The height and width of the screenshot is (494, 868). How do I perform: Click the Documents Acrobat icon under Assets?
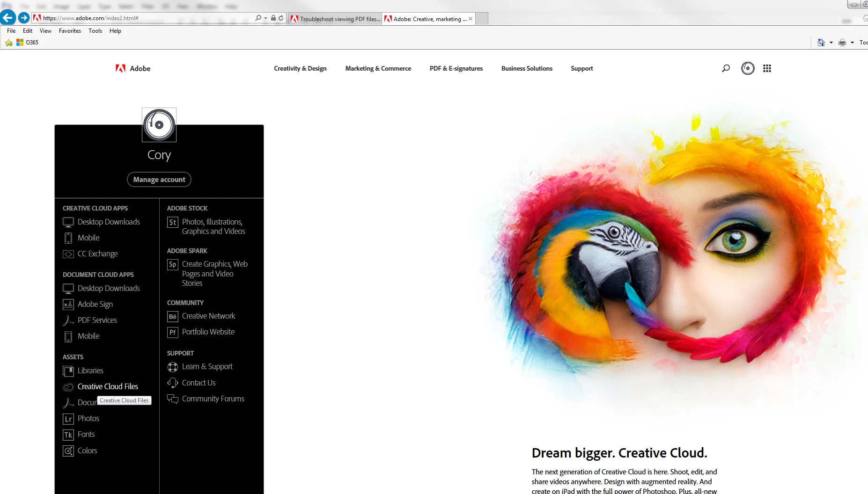(68, 403)
